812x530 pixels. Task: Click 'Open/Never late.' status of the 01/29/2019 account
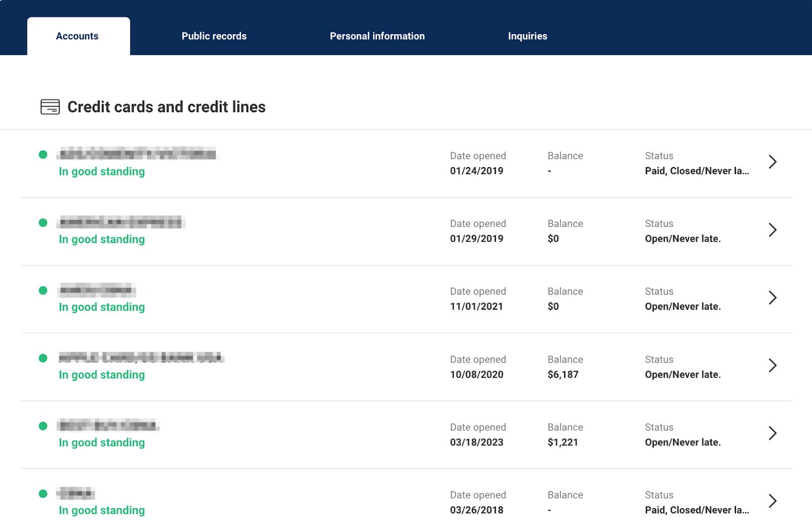coord(683,239)
